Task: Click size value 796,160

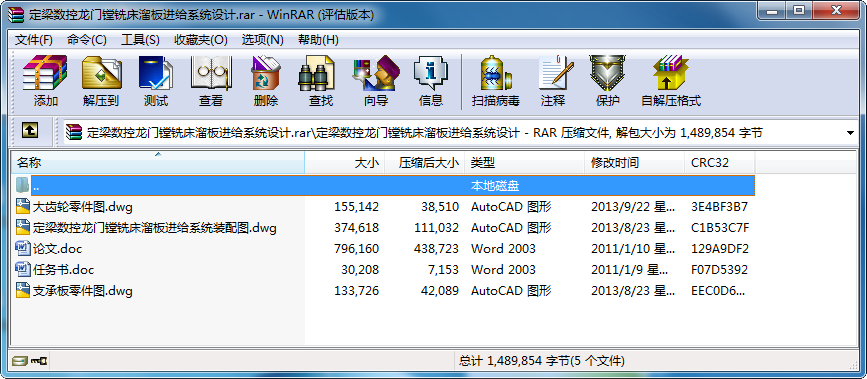Action: [357, 249]
